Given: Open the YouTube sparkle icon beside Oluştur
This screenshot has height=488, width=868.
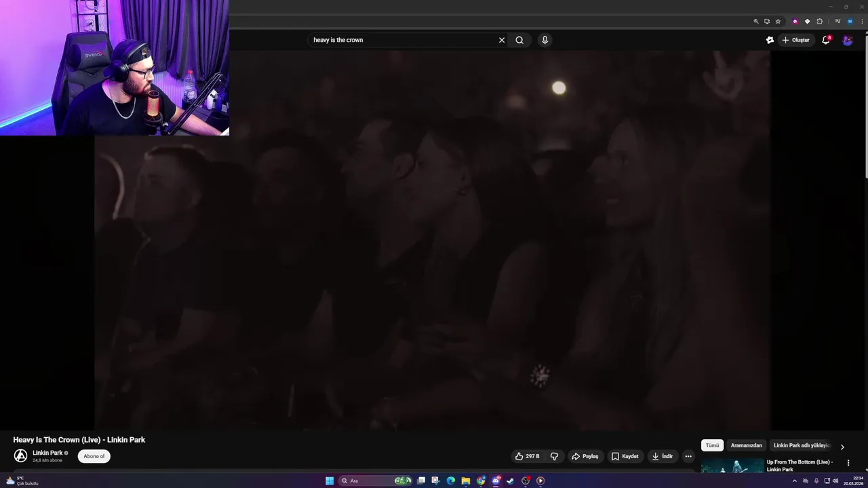Looking at the screenshot, I should coord(770,40).
